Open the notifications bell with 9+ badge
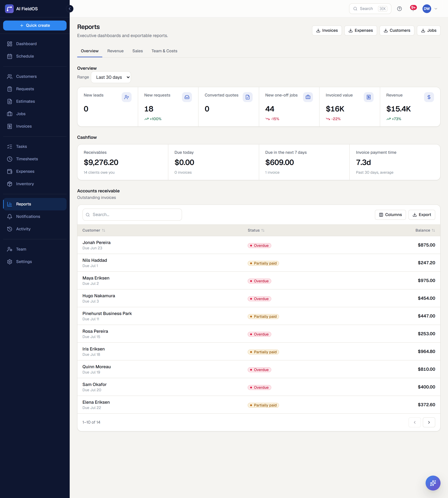448x498 pixels. click(413, 9)
